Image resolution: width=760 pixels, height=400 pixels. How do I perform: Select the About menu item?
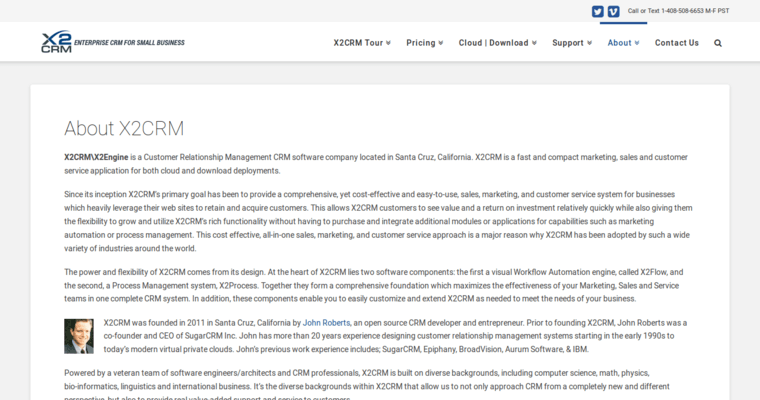coord(619,43)
